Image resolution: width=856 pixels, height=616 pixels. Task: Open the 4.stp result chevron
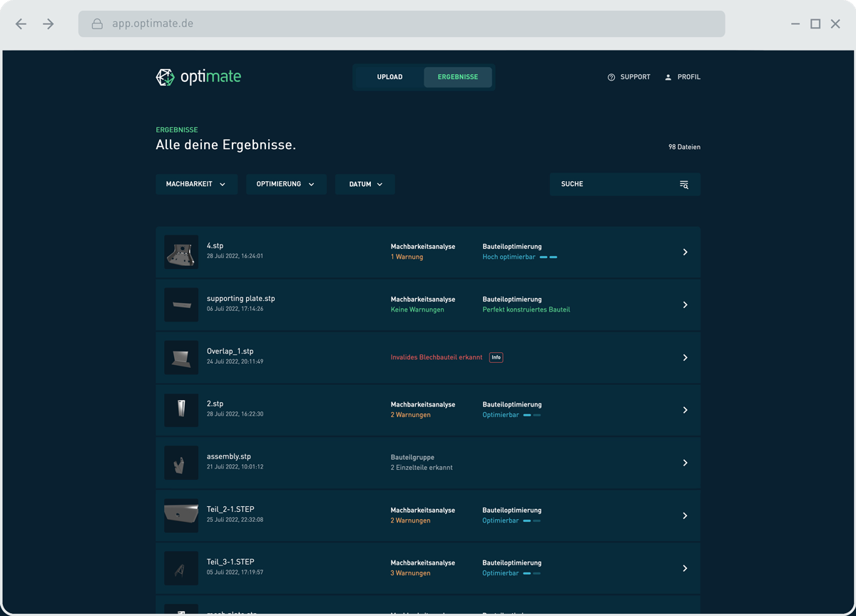point(685,252)
